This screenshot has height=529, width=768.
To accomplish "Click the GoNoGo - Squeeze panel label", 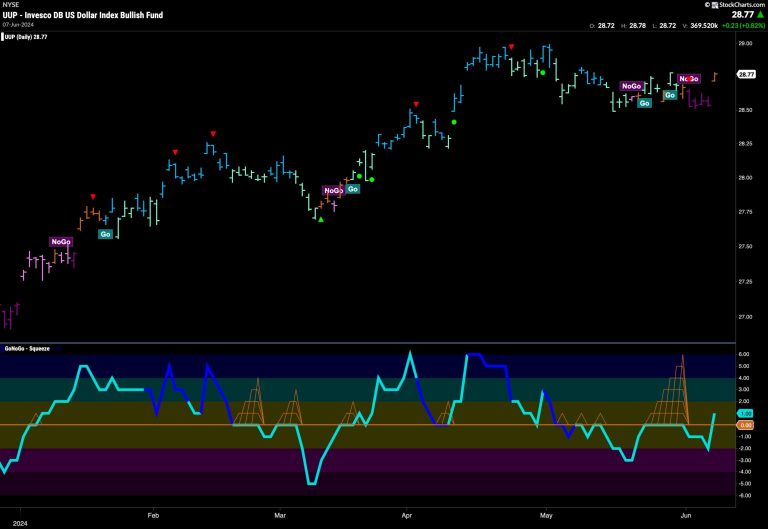I will (x=27, y=349).
